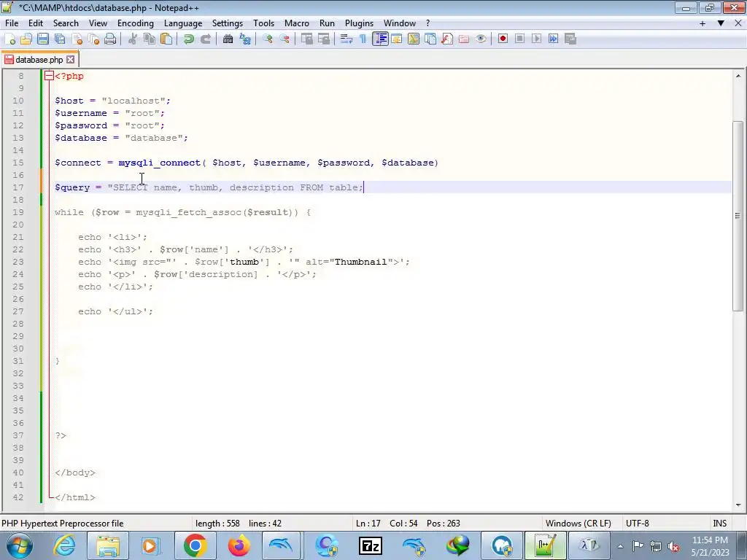This screenshot has height=560, width=747.
Task: Click the user defined language icon
Action: coord(396,39)
